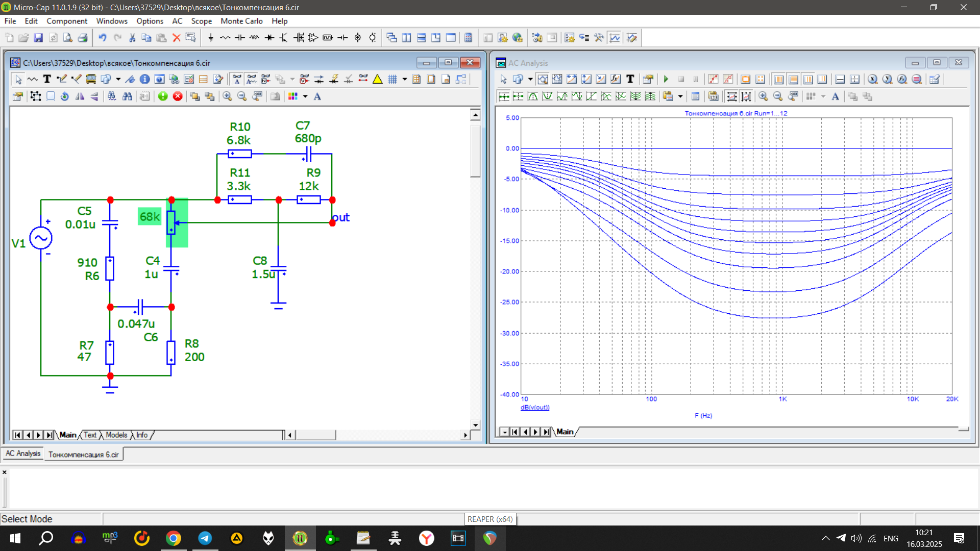Click the Тонкомпенсация 6.cir window tab
Image resolution: width=980 pixels, height=551 pixels.
tap(84, 454)
